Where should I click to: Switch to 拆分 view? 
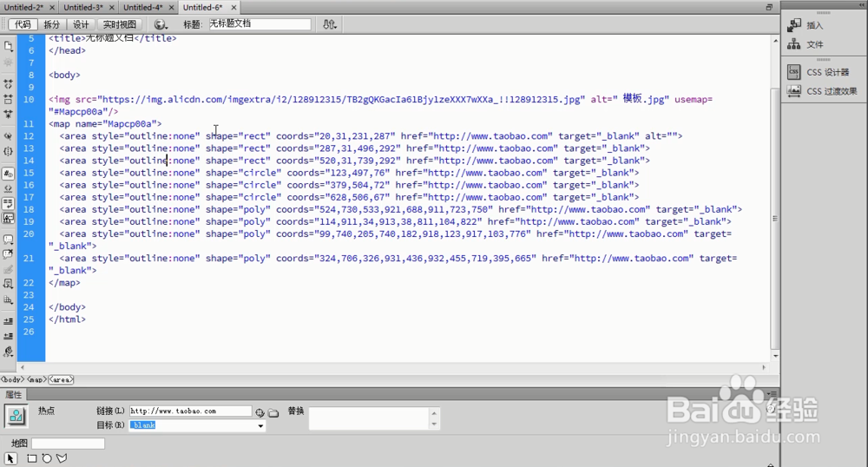pos(51,24)
